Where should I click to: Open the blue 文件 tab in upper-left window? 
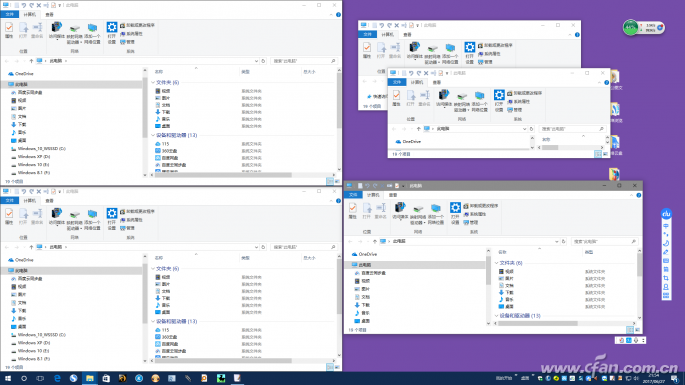click(x=10, y=14)
